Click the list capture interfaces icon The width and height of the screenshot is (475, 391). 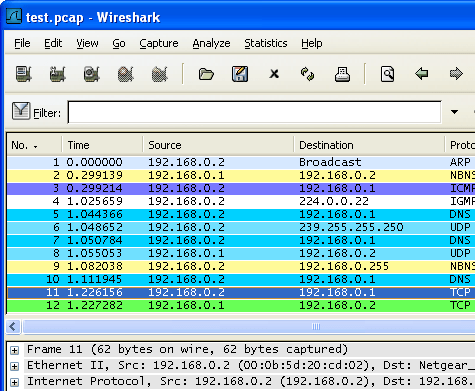pos(24,74)
